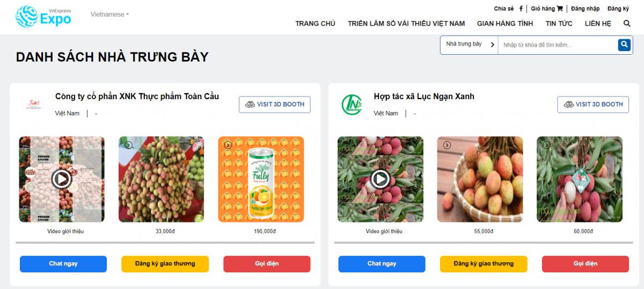
Task: Expand the Nhà trưng bày filter dropdown
Action: tap(470, 45)
